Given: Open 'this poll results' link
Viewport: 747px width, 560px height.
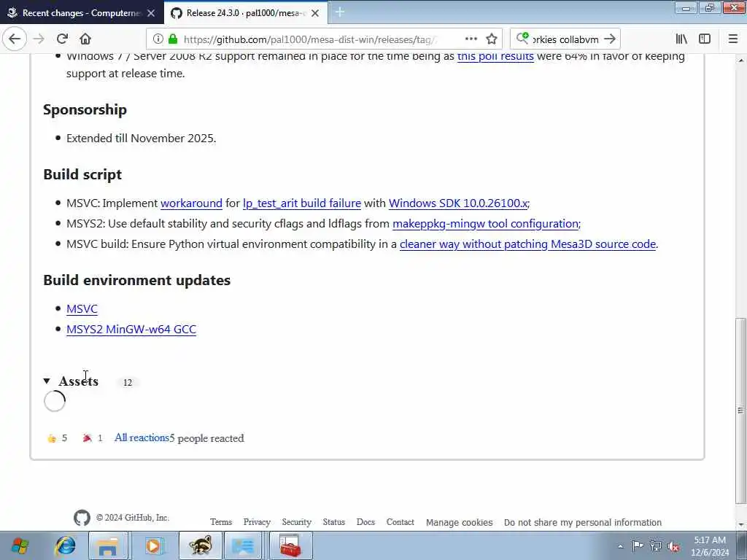Looking at the screenshot, I should point(495,56).
